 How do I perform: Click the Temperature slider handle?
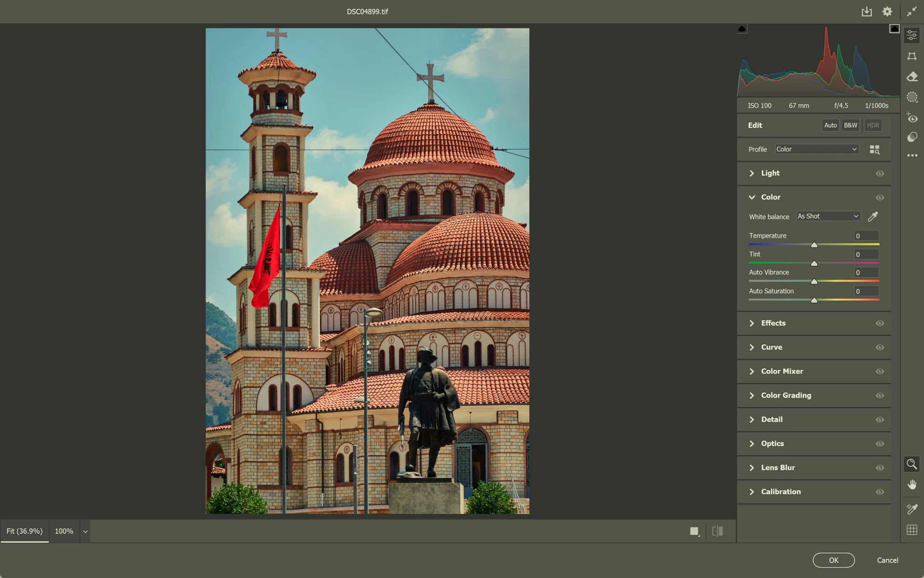pyautogui.click(x=814, y=245)
